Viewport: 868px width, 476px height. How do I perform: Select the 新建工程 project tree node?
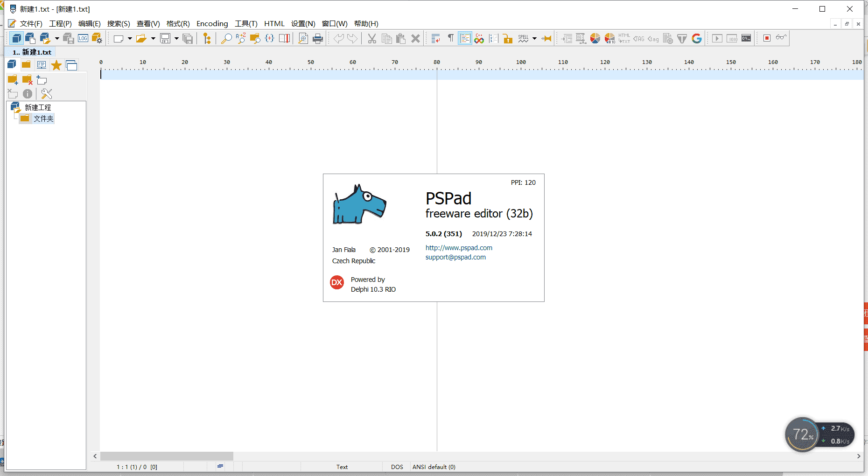coord(38,108)
